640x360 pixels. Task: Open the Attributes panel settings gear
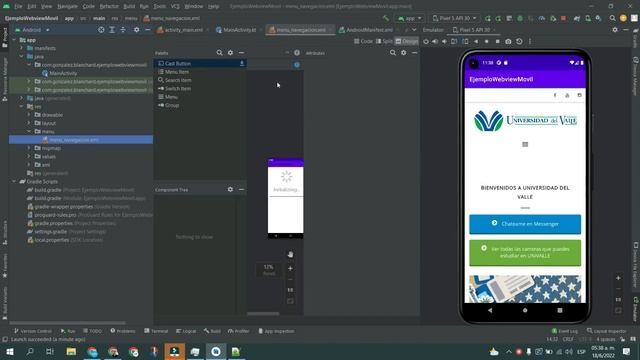pyautogui.click(x=404, y=53)
